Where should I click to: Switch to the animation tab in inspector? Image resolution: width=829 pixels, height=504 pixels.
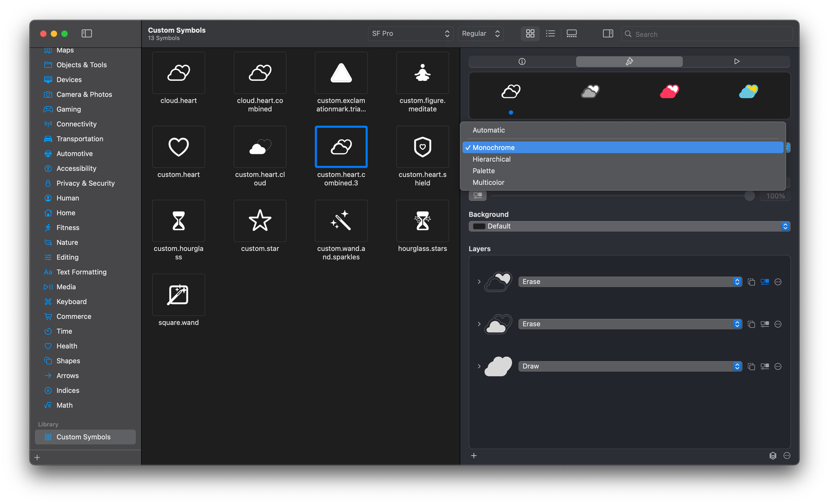click(737, 61)
